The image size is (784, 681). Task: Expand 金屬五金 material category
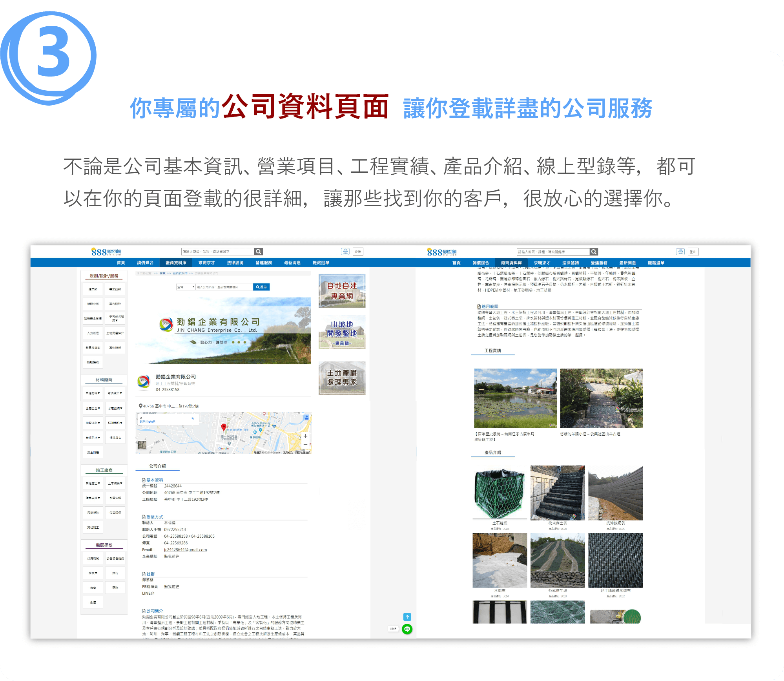[93, 408]
